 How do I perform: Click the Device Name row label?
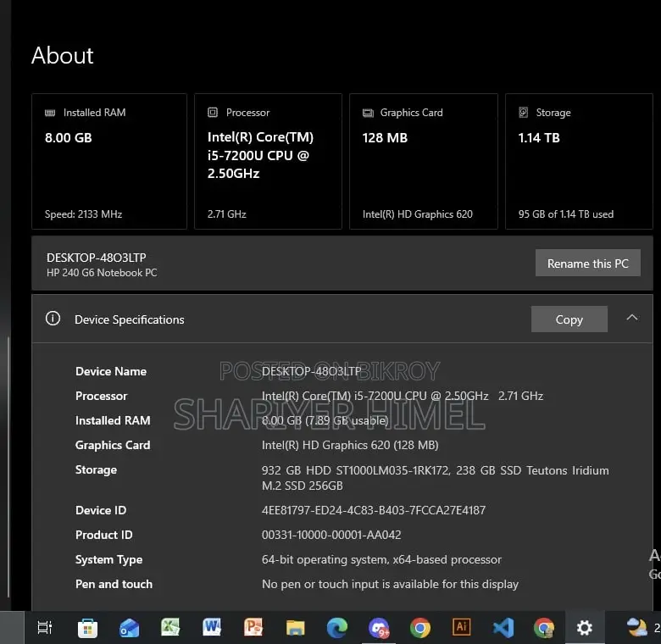coord(111,371)
